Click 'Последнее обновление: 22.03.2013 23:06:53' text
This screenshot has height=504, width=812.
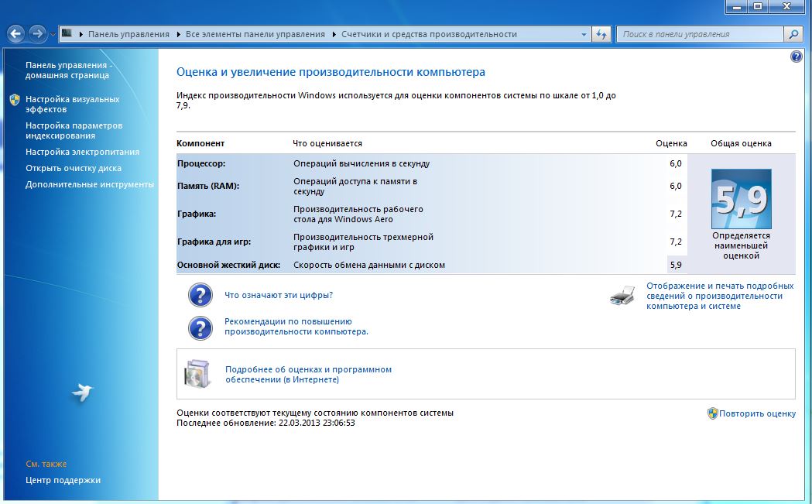tap(266, 423)
